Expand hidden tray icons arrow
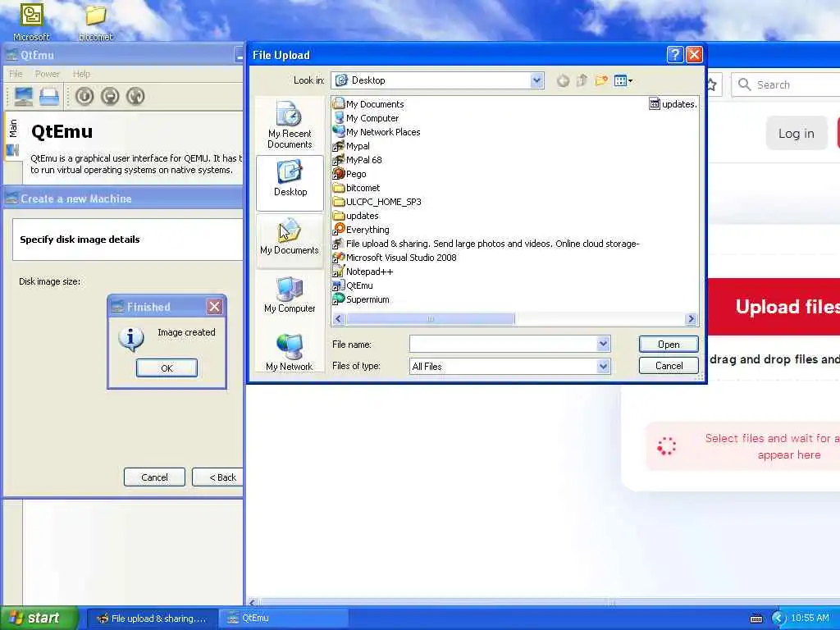The image size is (840, 630). [x=778, y=619]
